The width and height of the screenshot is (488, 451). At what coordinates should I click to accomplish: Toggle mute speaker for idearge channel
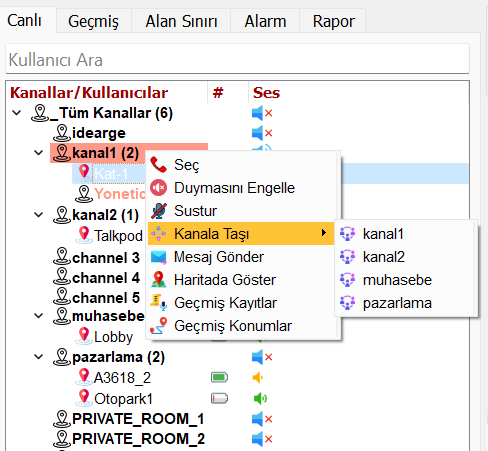coord(262,133)
